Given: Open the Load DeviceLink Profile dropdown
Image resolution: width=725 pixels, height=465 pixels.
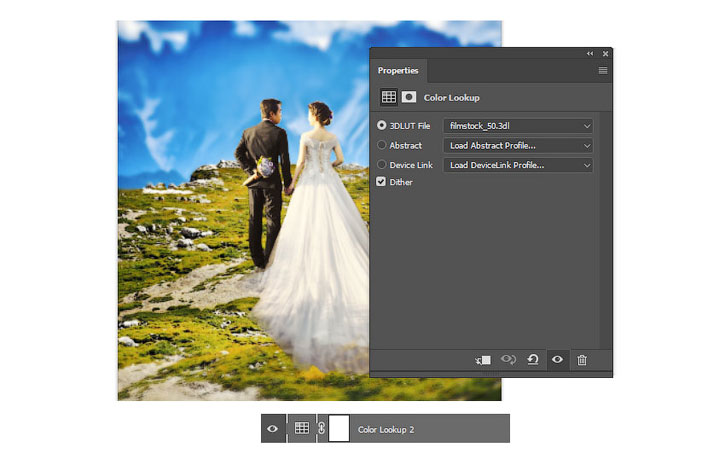Looking at the screenshot, I should [518, 165].
